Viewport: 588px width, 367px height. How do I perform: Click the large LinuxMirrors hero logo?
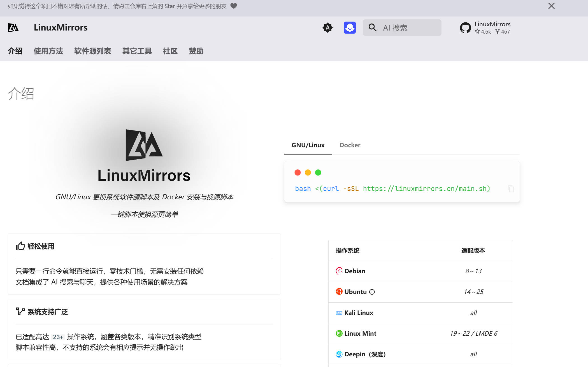(144, 145)
